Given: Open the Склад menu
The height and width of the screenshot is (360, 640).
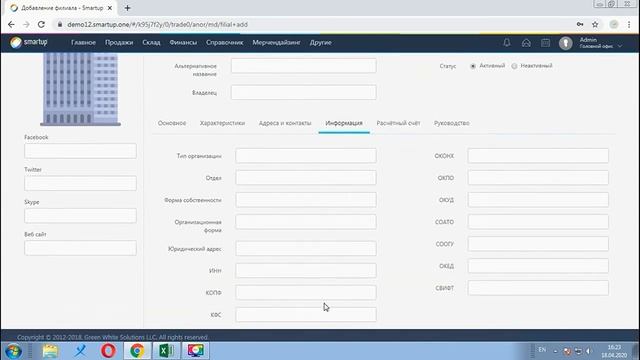Looking at the screenshot, I should coord(151,42).
